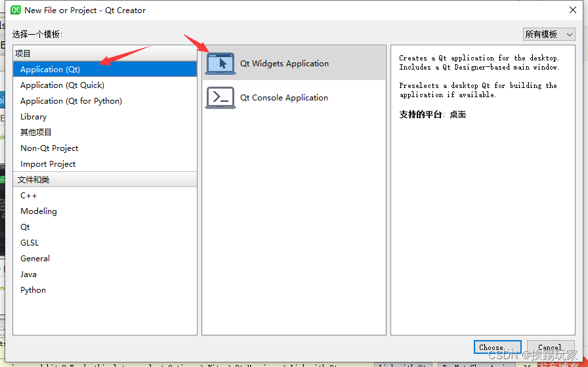Click the Qt Console Application terminal icon
This screenshot has height=367, width=588.
click(220, 98)
